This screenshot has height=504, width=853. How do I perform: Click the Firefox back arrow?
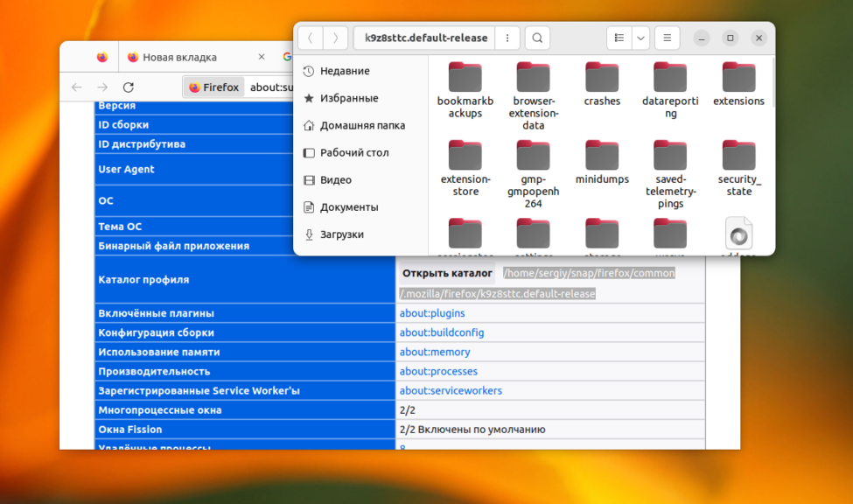(77, 87)
